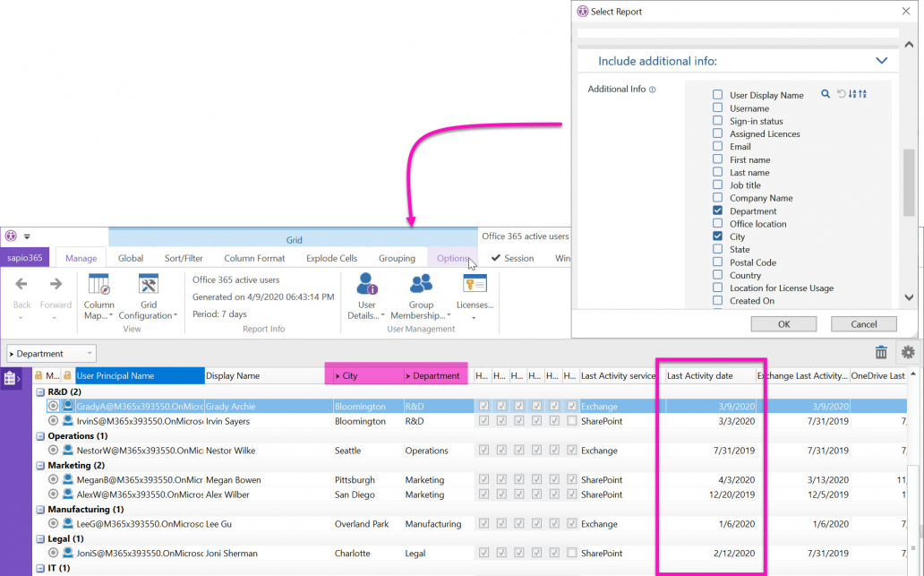Go Back in navigation
The height and width of the screenshot is (576, 924).
pyautogui.click(x=21, y=297)
